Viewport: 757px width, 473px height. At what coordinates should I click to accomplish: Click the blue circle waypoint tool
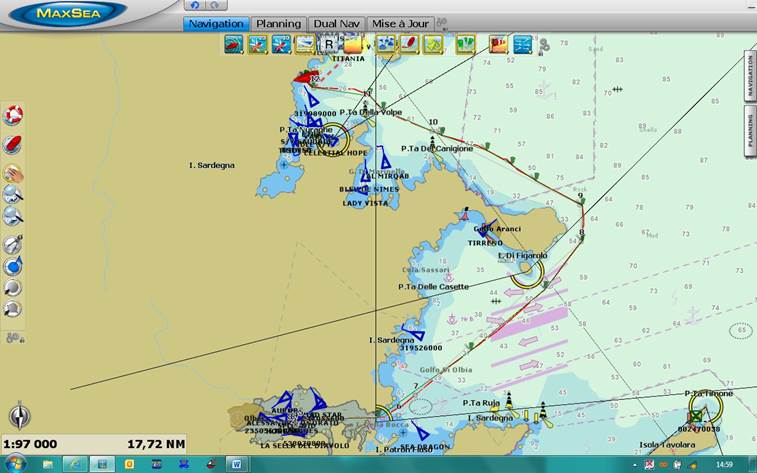click(14, 266)
